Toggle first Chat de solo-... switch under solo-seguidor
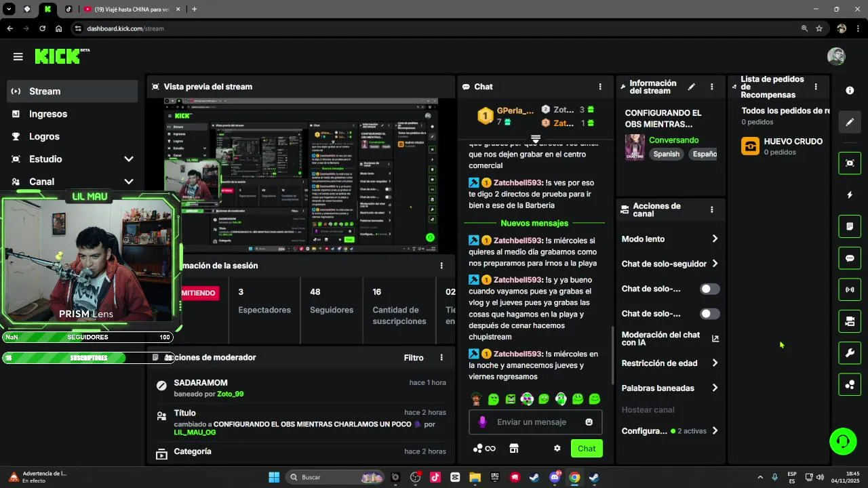 [709, 289]
